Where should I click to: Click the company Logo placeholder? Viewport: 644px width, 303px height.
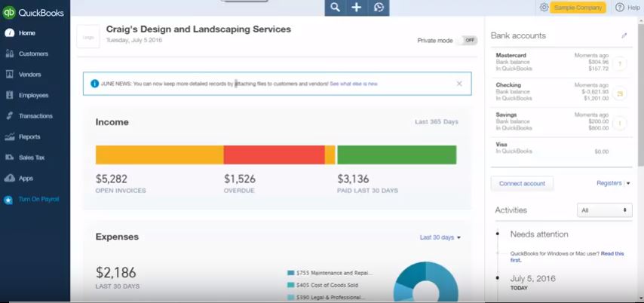[x=87, y=35]
